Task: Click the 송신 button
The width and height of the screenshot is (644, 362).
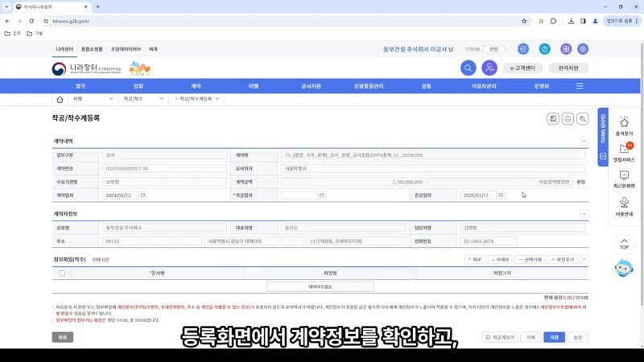Action: (x=578, y=337)
